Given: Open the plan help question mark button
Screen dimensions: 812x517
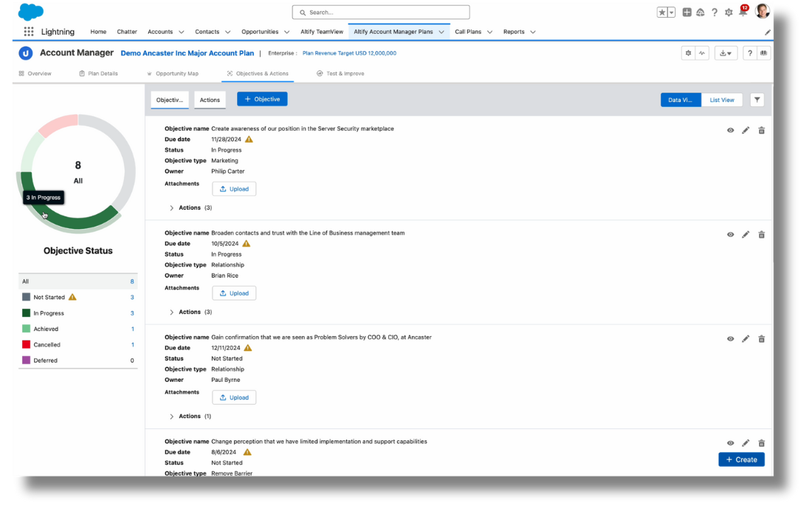Looking at the screenshot, I should pyautogui.click(x=750, y=53).
